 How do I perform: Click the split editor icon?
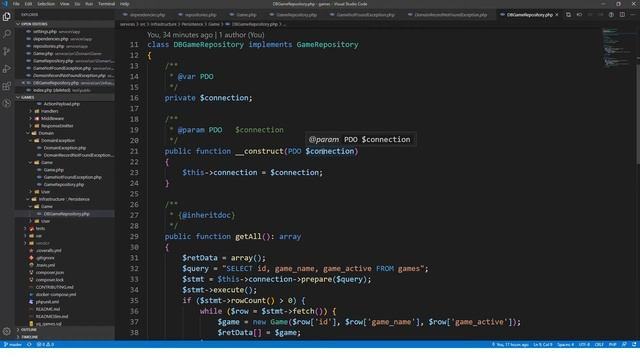[x=622, y=15]
